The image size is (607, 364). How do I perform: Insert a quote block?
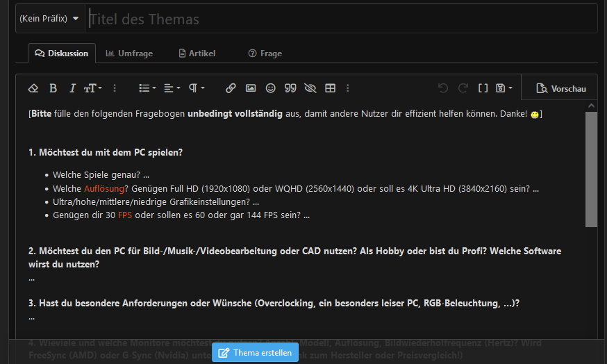(290, 88)
